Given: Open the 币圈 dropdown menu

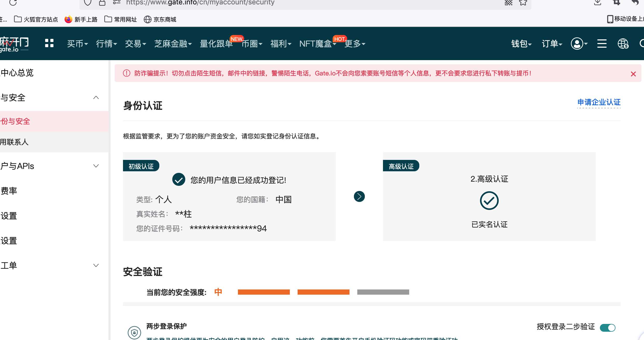Looking at the screenshot, I should (x=252, y=44).
